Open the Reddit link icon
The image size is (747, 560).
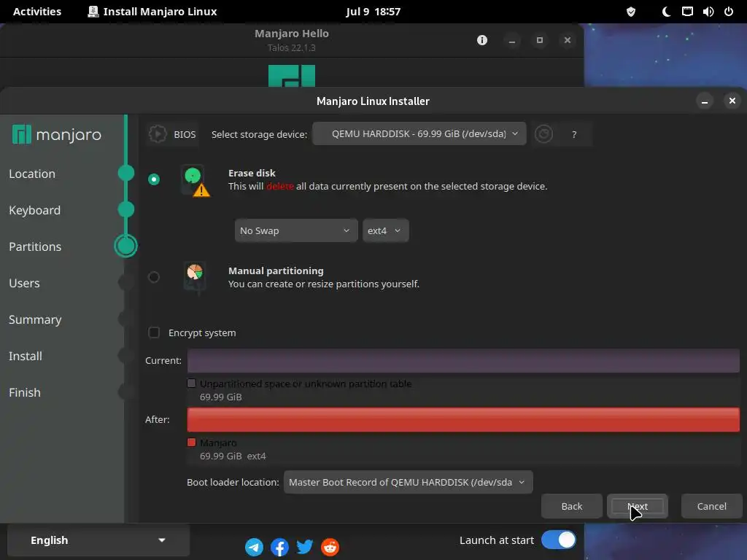(330, 547)
